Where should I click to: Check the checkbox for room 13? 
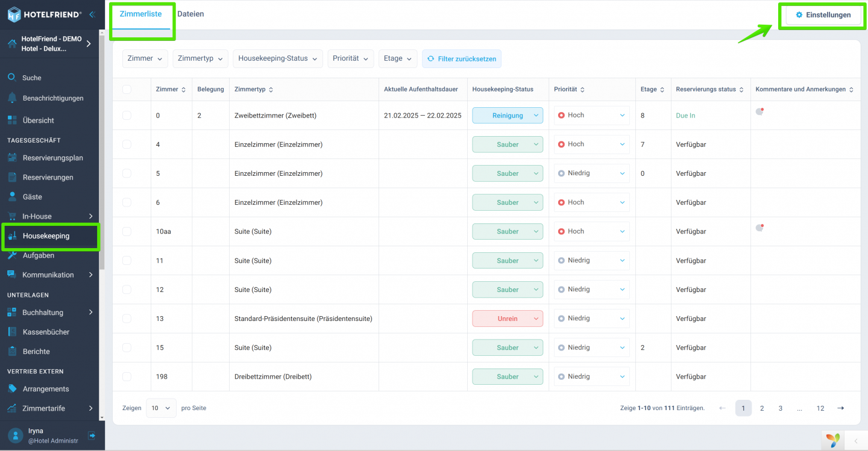127,319
